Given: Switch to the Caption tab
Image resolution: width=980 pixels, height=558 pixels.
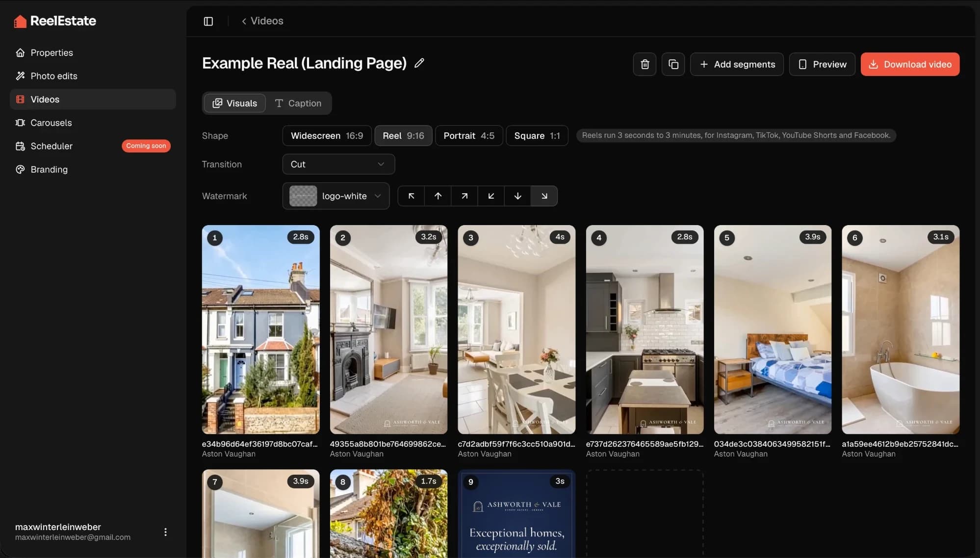Looking at the screenshot, I should tap(298, 103).
